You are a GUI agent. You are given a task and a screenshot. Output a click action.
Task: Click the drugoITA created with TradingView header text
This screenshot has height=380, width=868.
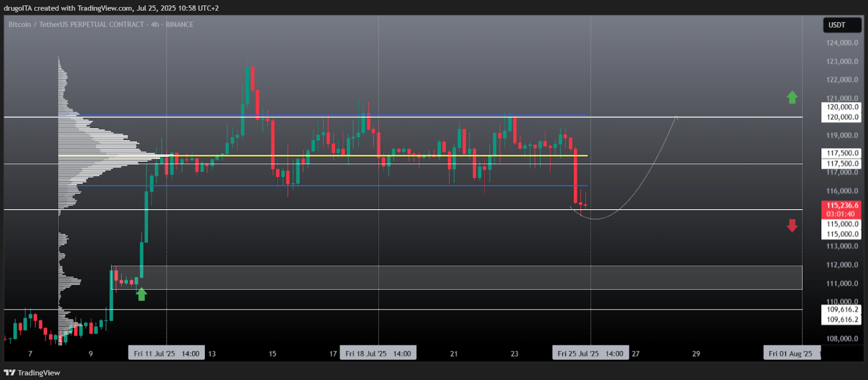[111, 8]
